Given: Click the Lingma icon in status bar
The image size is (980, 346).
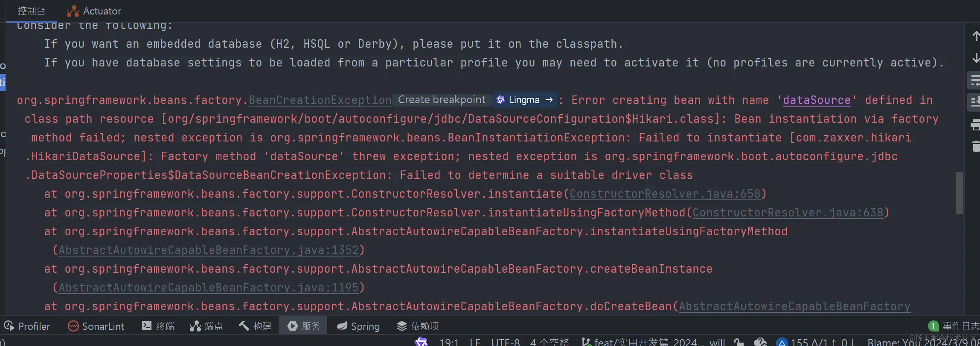Looking at the screenshot, I should [x=421, y=342].
